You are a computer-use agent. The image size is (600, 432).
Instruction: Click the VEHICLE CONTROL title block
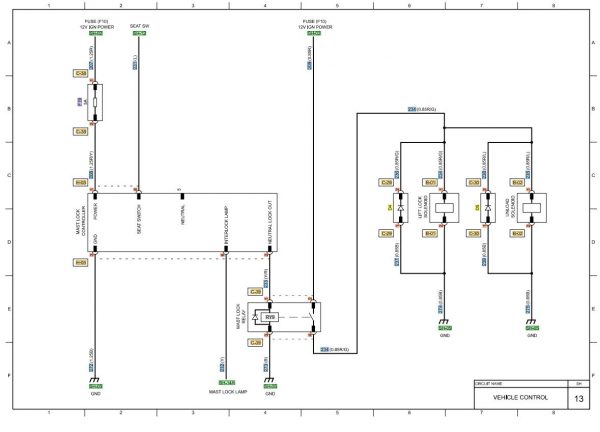tap(520, 398)
